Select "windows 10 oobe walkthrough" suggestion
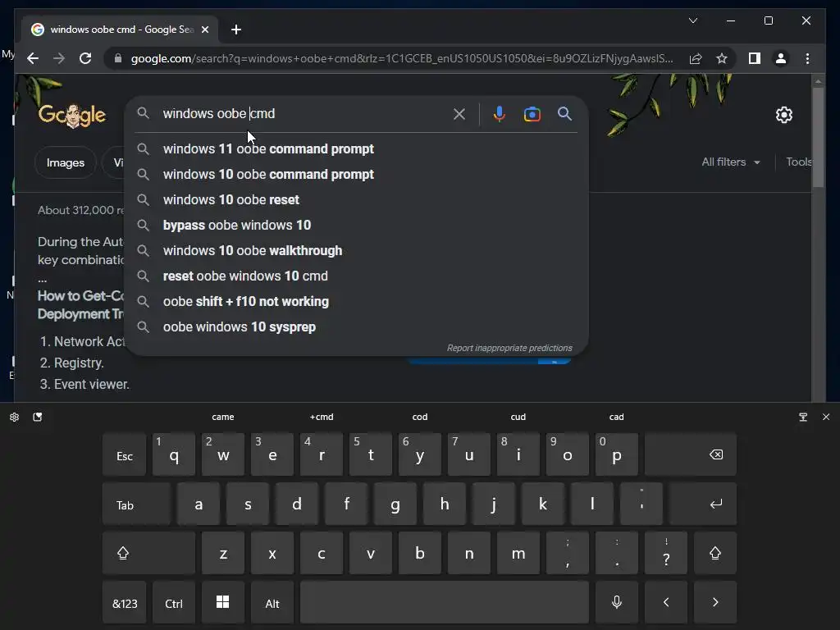Viewport: 840px width, 630px height. pos(356,251)
